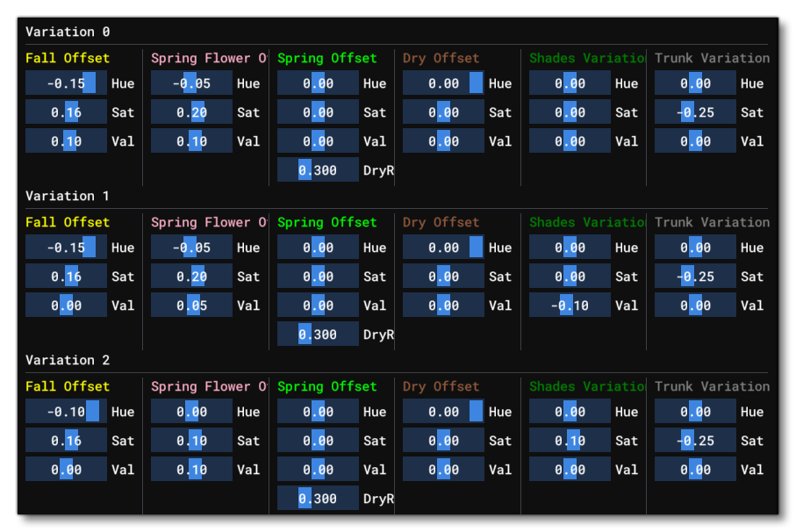Click Variation 1 Spring Flower Sat slider
The width and height of the screenshot is (796, 532).
pos(191,276)
